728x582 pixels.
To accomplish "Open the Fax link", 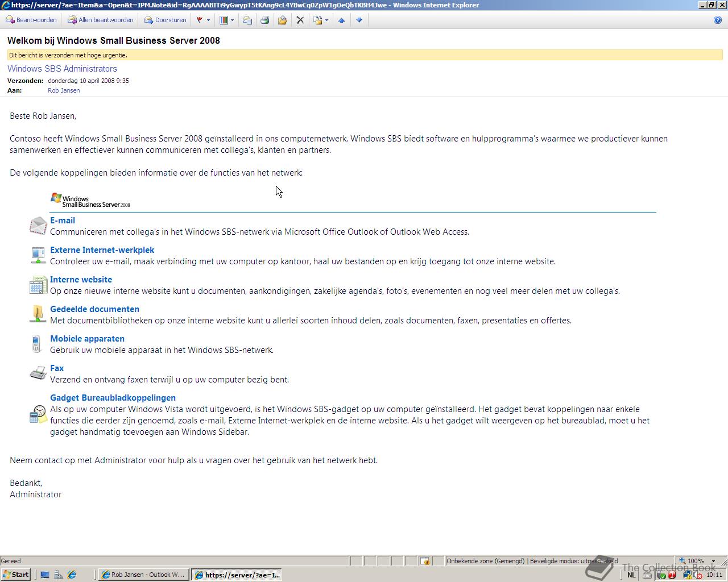I will coord(57,368).
